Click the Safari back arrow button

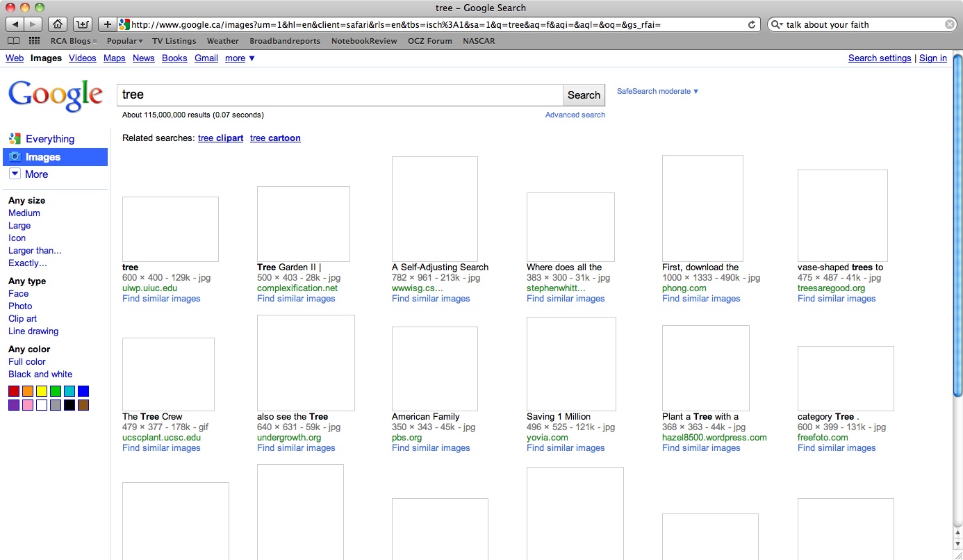coord(15,24)
